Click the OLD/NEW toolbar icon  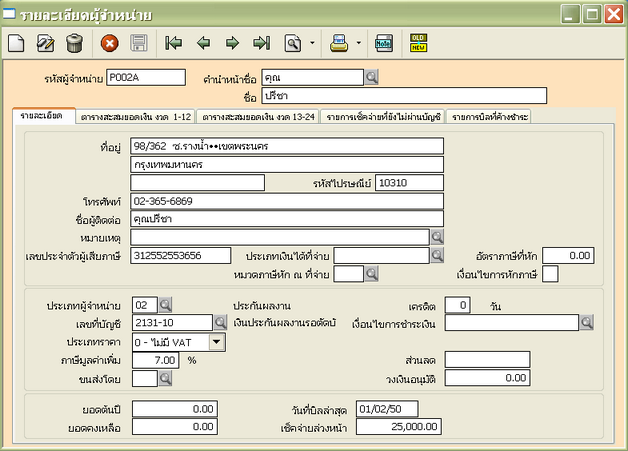418,43
